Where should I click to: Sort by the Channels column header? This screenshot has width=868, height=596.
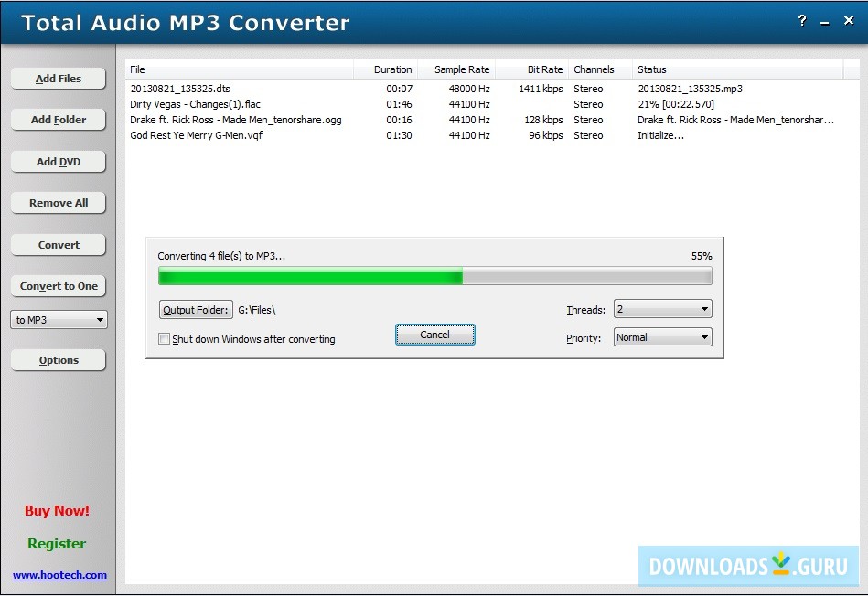pyautogui.click(x=600, y=69)
